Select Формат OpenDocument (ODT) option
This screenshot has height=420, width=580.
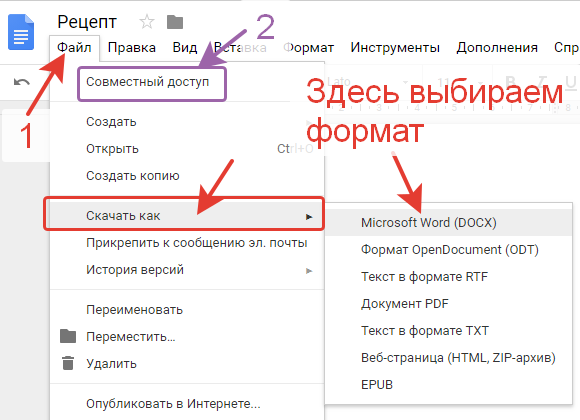448,250
